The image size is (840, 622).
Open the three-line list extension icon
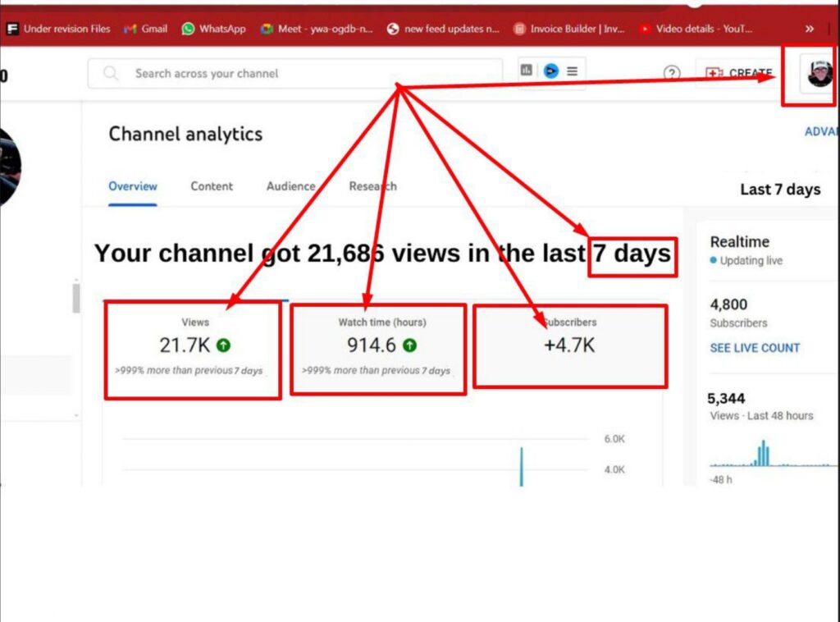pyautogui.click(x=572, y=71)
